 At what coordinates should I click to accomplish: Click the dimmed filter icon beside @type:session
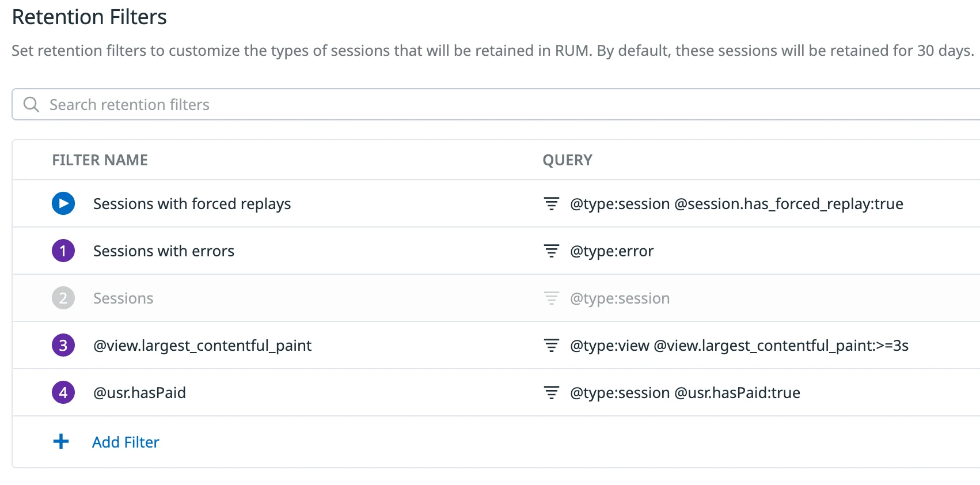[x=552, y=298]
